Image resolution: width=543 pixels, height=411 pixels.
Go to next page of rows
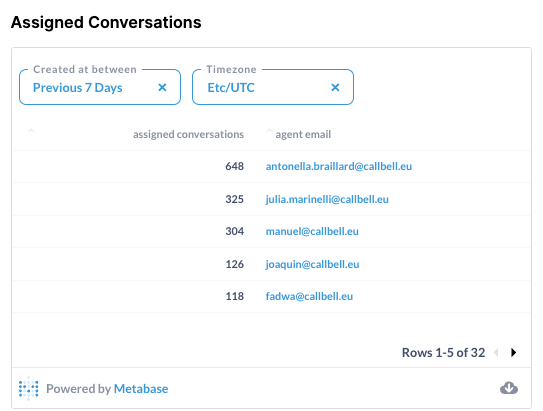click(514, 352)
